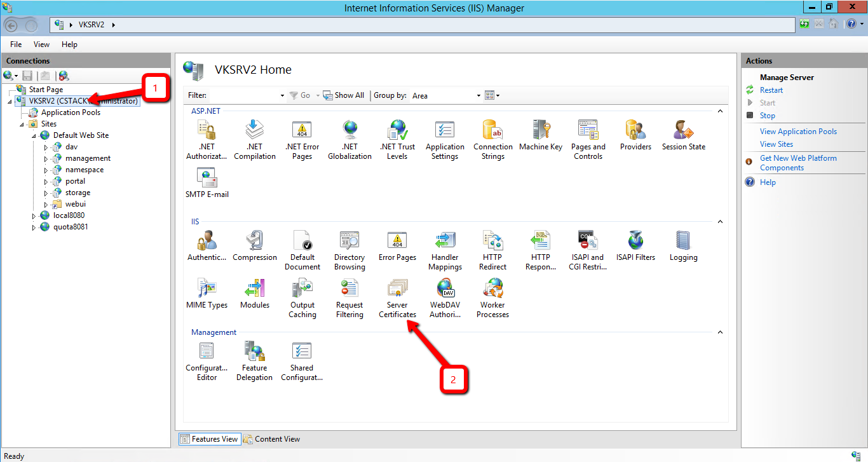The image size is (868, 462).
Task: Open Output Caching feature
Action: coord(302,298)
